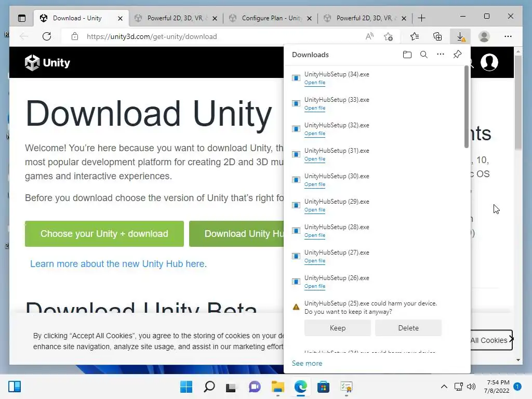This screenshot has width=532, height=399.
Task: Open tab actions menu button
Action: (22, 18)
